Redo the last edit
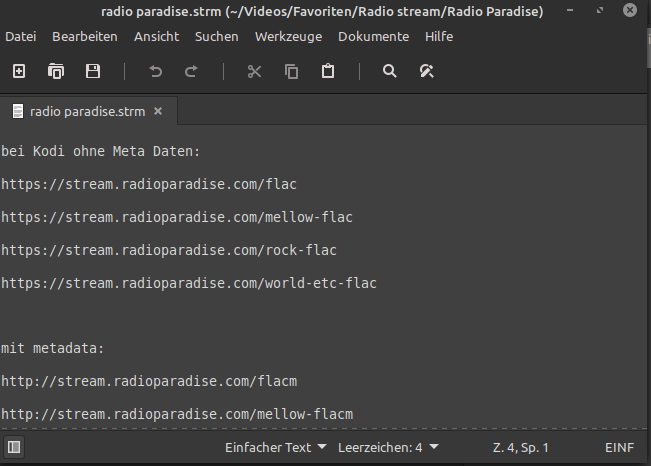 [191, 71]
